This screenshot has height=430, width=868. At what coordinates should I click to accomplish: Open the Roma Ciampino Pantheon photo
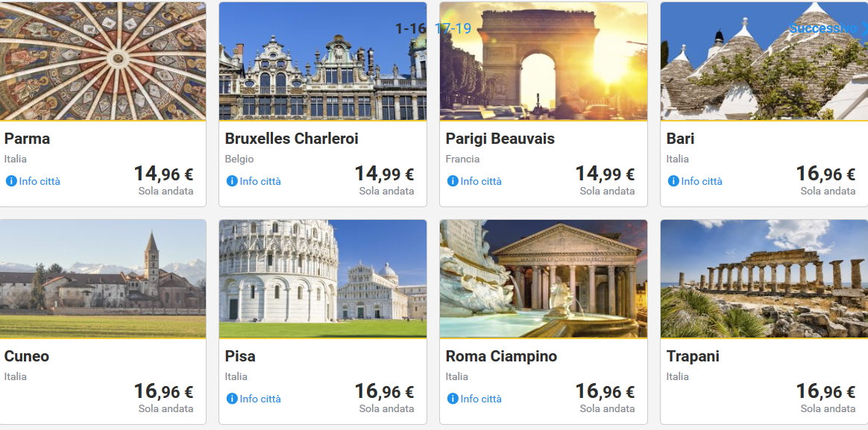(x=543, y=279)
